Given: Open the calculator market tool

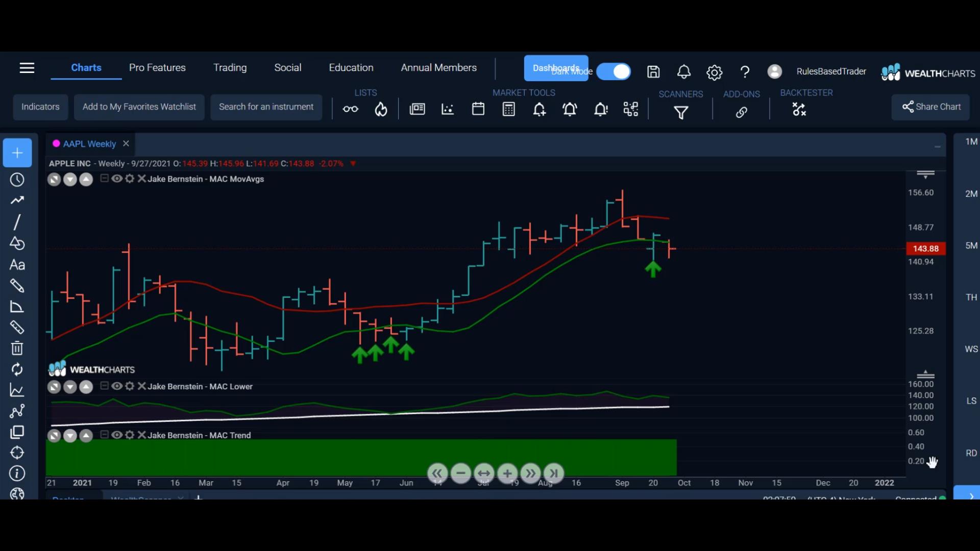Looking at the screenshot, I should (509, 109).
